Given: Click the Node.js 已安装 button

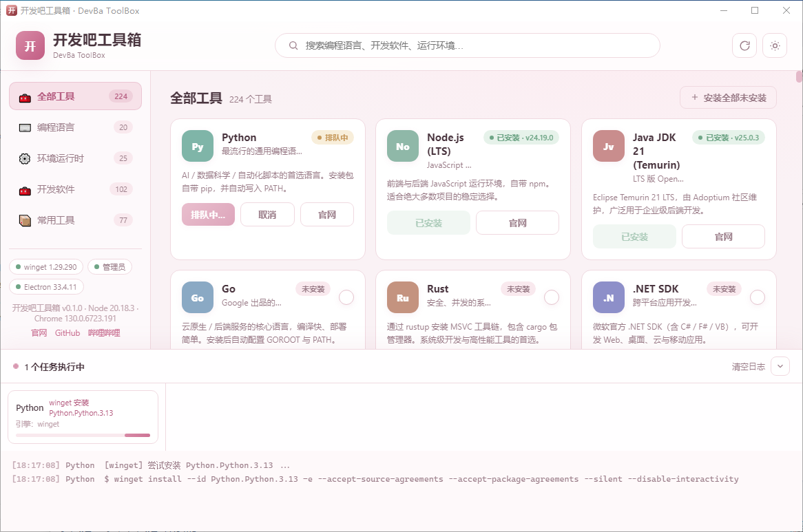Looking at the screenshot, I should (x=428, y=222).
